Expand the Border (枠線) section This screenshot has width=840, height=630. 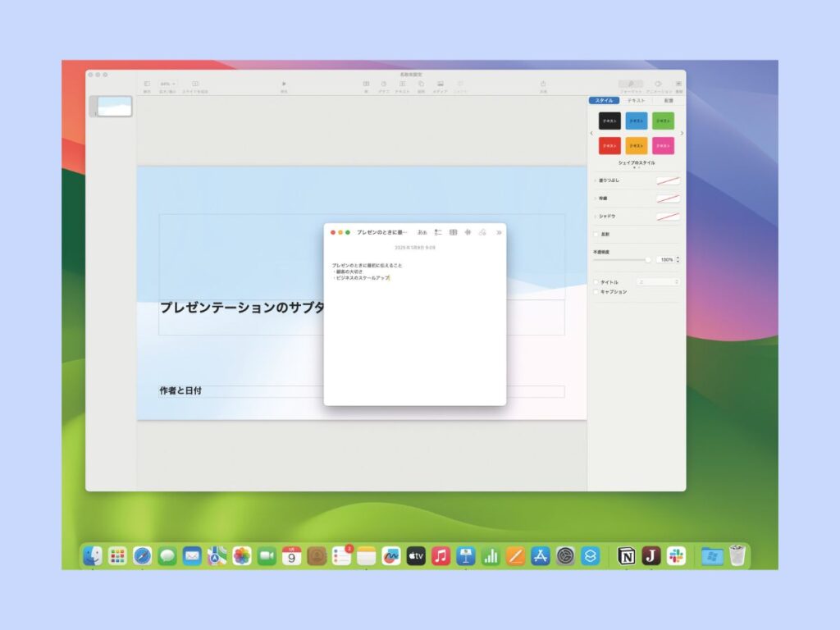(x=596, y=199)
